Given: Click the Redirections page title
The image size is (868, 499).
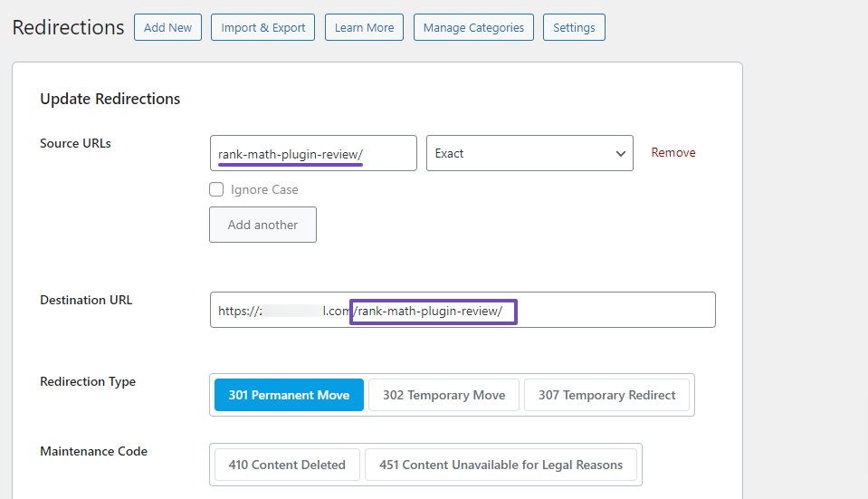Looking at the screenshot, I should 68,27.
